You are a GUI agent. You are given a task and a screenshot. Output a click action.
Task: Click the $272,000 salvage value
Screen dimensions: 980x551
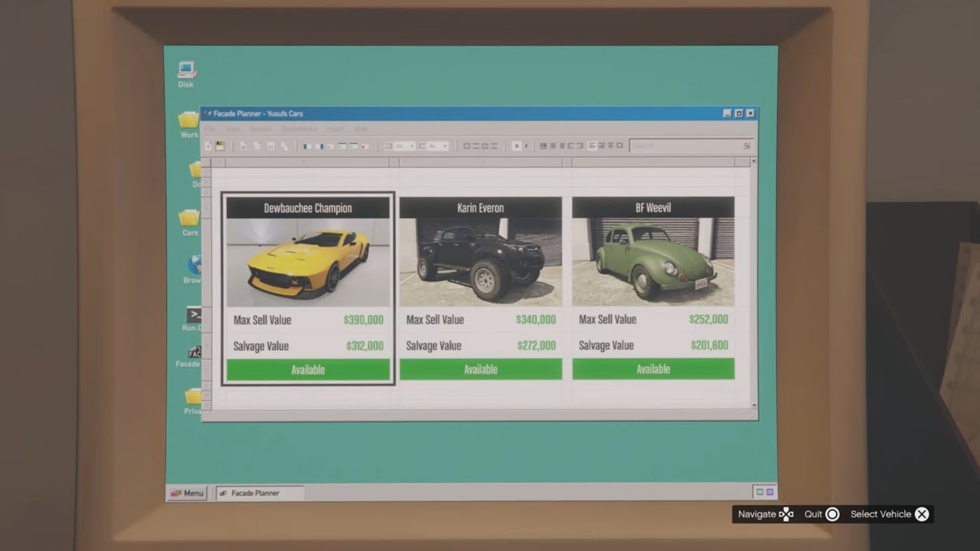536,345
